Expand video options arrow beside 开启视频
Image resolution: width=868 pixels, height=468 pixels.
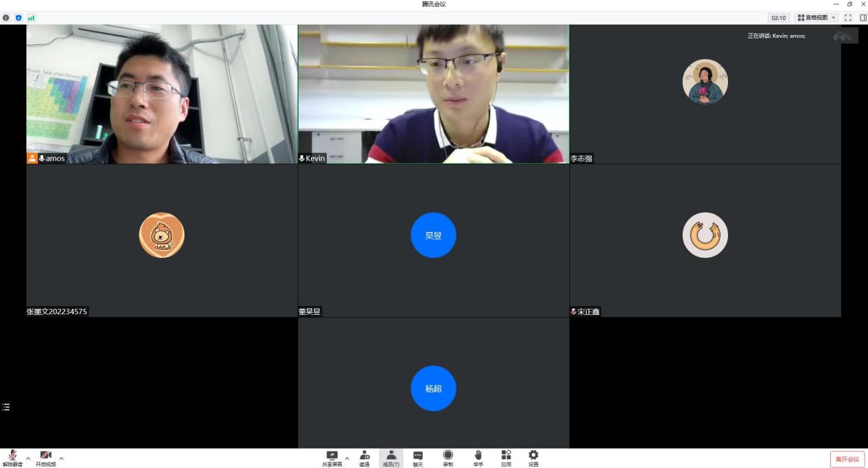click(x=61, y=458)
